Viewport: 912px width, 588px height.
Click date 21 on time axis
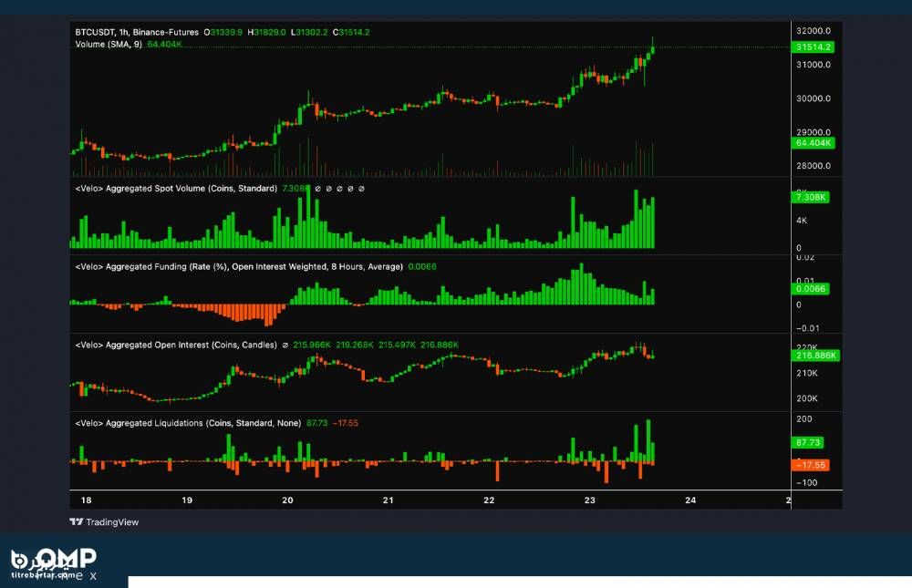pyautogui.click(x=388, y=500)
